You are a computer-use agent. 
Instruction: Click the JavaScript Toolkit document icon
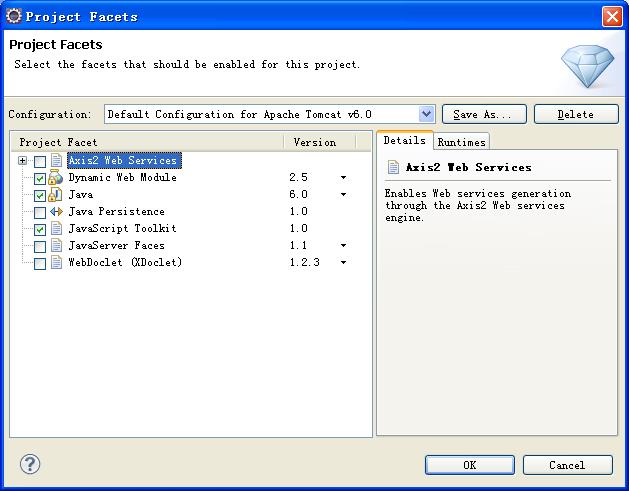tap(56, 228)
